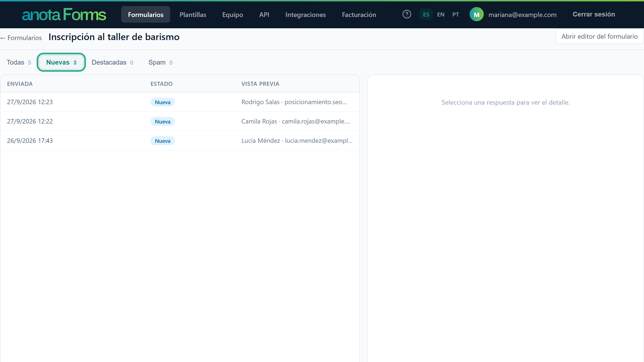The image size is (644, 362).
Task: Click the ESTADO column header
Action: click(161, 84)
